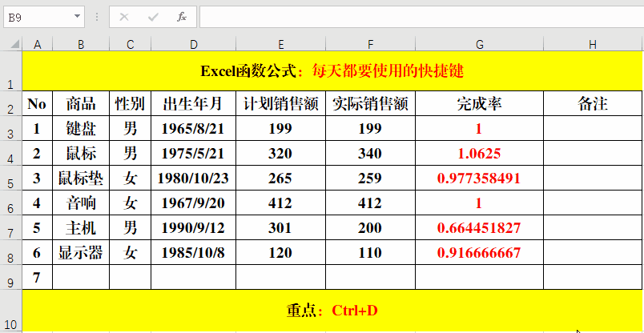Select the date cell '1990/9/12'
Viewport: 644px width, 333px height.
[x=194, y=227]
